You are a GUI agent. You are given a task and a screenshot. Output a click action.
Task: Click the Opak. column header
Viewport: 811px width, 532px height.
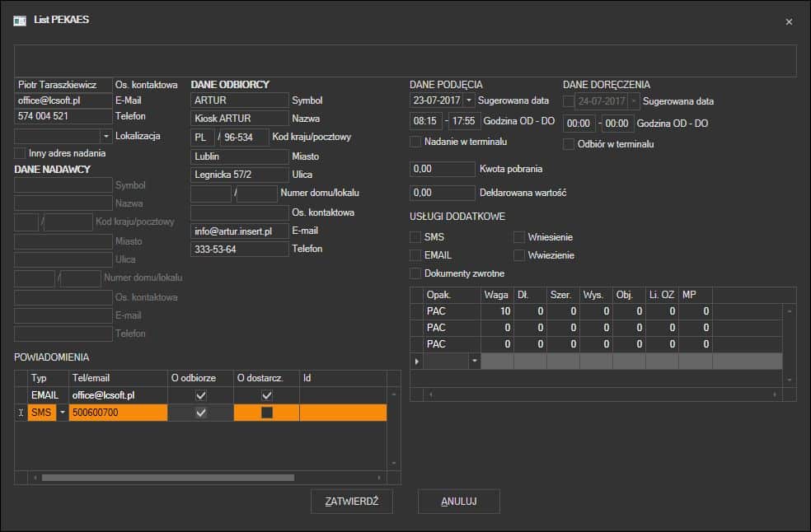(x=452, y=295)
